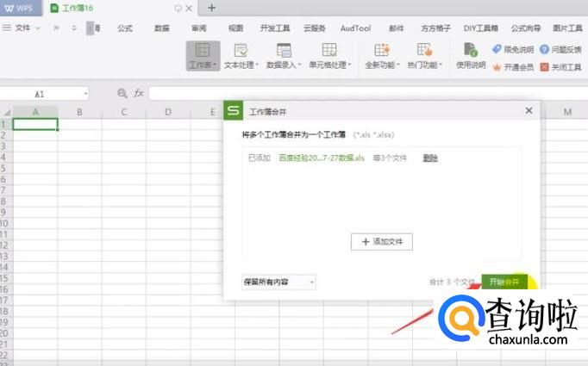Close the 工作簿合并 dialog

(x=529, y=110)
